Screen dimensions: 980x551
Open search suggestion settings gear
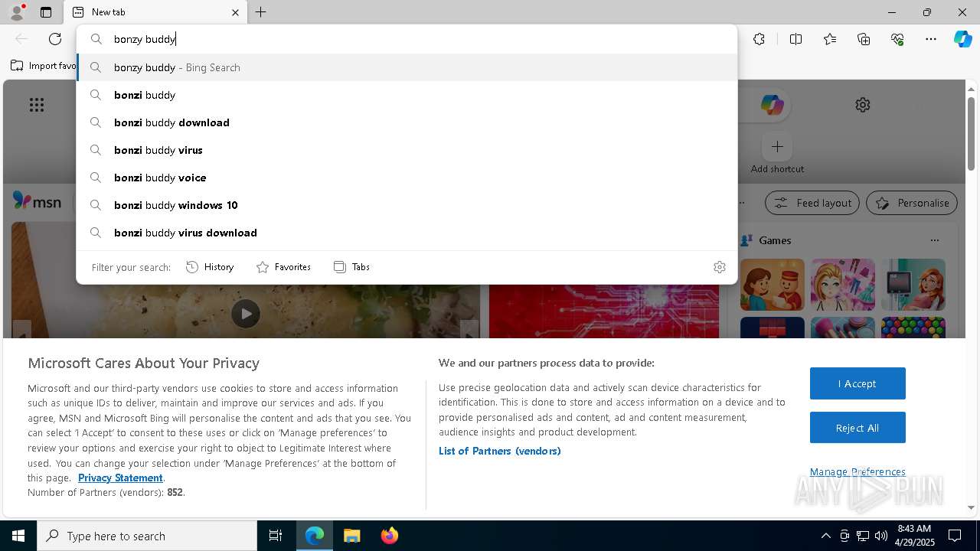click(x=719, y=267)
